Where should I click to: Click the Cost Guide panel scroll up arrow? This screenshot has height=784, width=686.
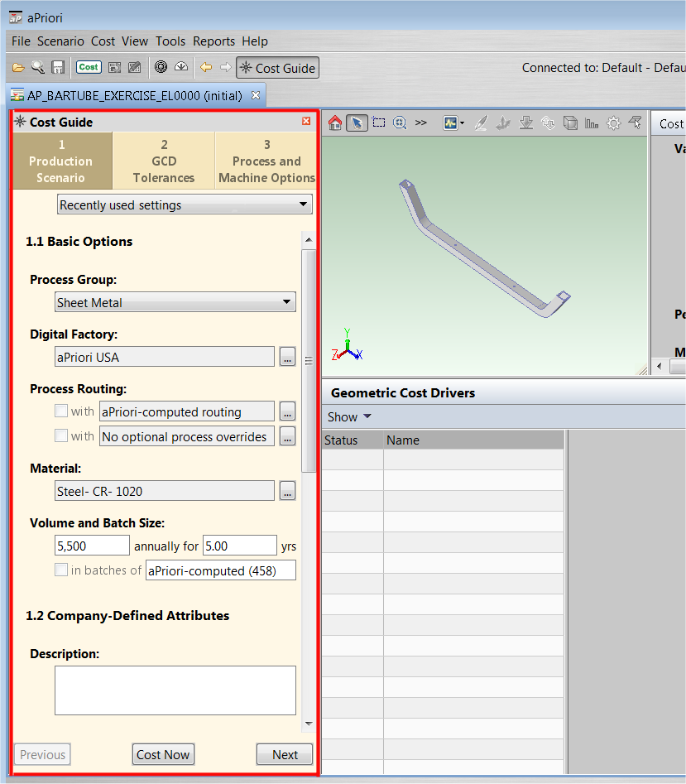coord(309,240)
